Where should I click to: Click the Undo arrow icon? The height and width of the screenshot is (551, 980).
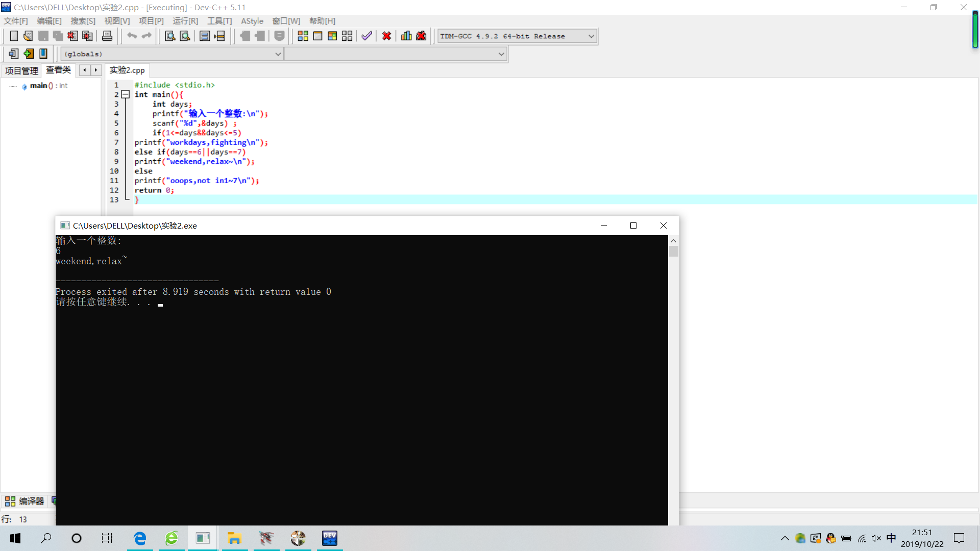coord(132,36)
